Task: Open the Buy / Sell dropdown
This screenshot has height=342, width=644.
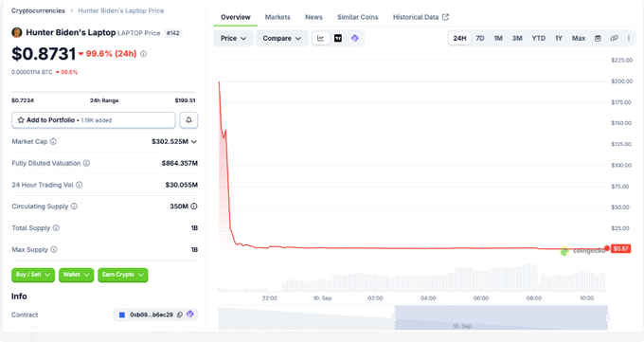Action: [33, 275]
